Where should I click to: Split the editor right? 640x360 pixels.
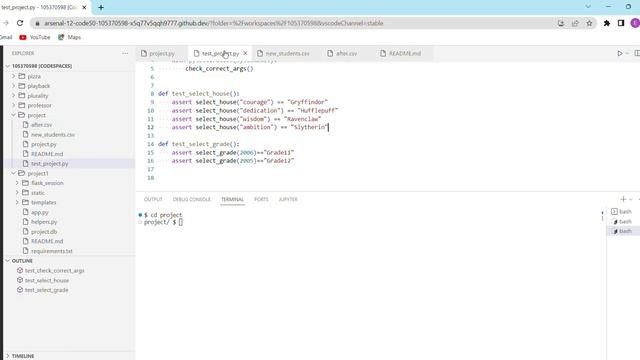pyautogui.click(x=637, y=53)
